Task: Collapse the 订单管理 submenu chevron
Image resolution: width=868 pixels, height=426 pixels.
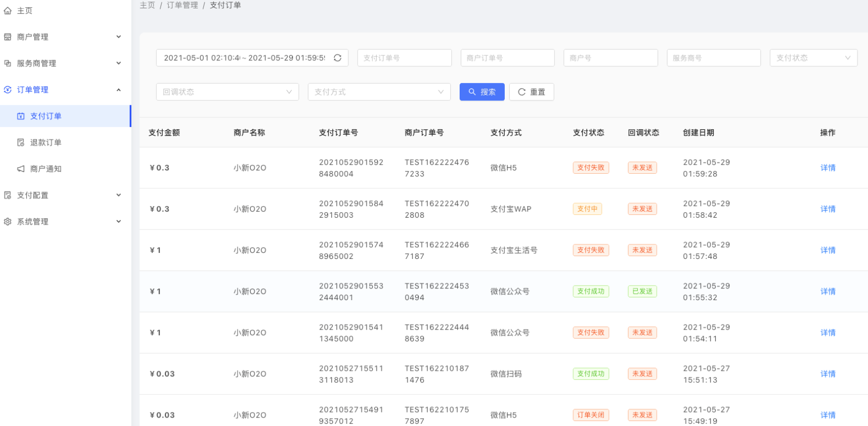Action: (119, 90)
